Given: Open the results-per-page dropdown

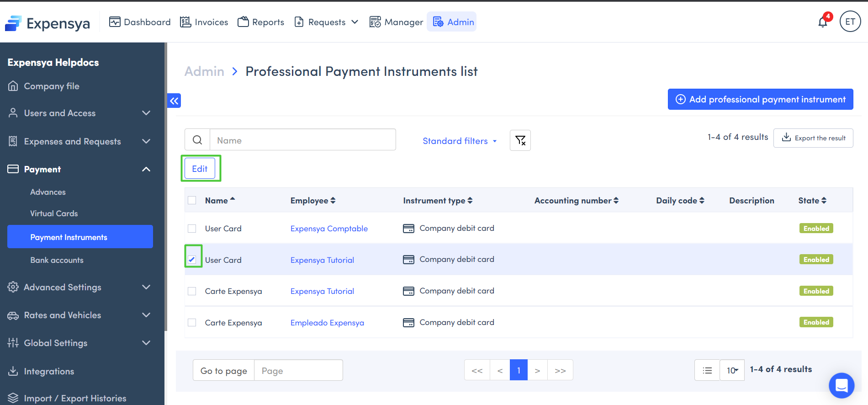Looking at the screenshot, I should 732,370.
